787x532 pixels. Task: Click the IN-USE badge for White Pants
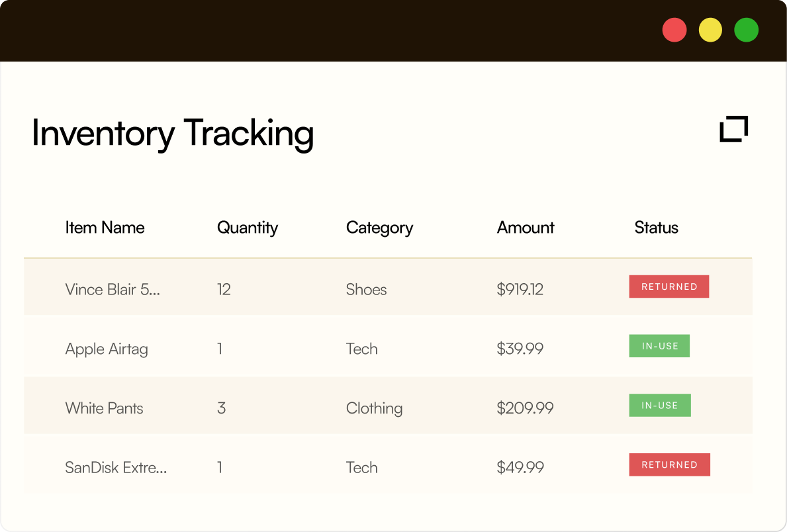pos(660,405)
